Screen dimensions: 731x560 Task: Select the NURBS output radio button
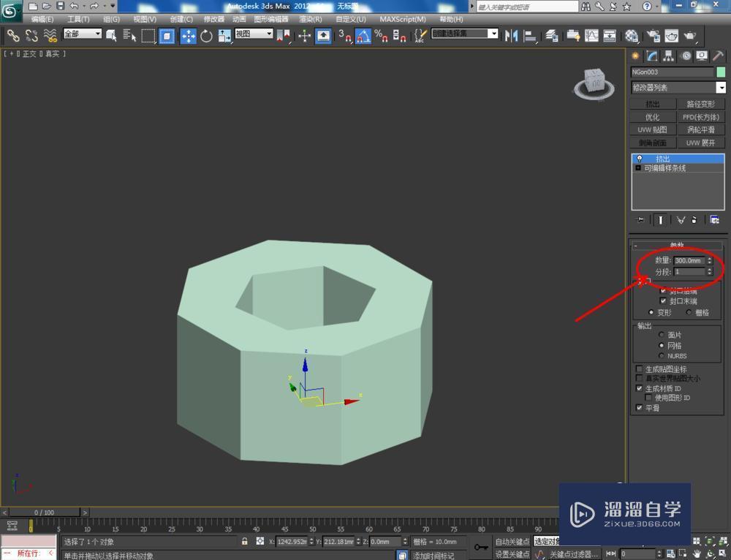(662, 356)
